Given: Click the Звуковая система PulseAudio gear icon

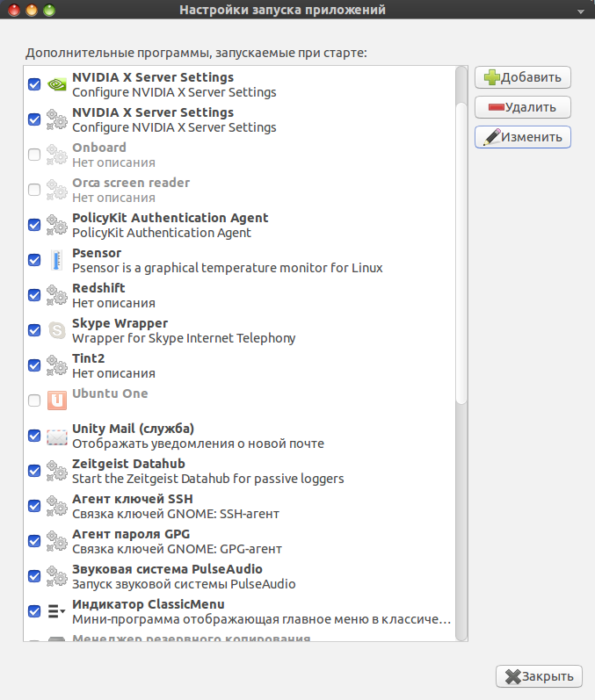Looking at the screenshot, I should pyautogui.click(x=57, y=576).
